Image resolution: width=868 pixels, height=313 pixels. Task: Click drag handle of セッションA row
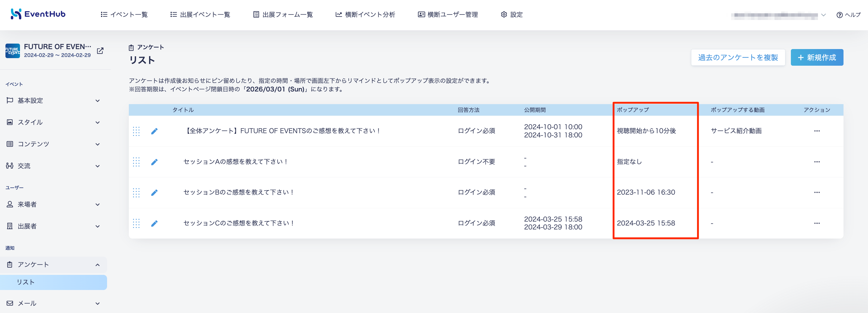pyautogui.click(x=136, y=162)
